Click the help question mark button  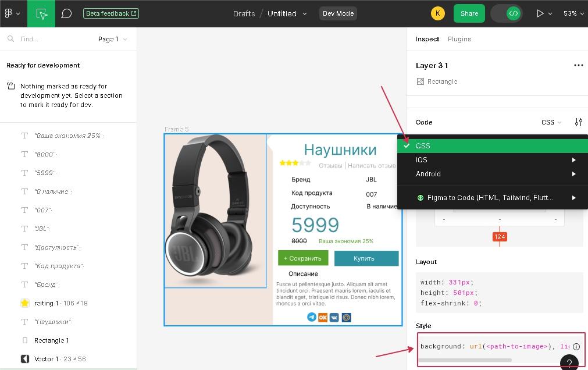click(569, 364)
